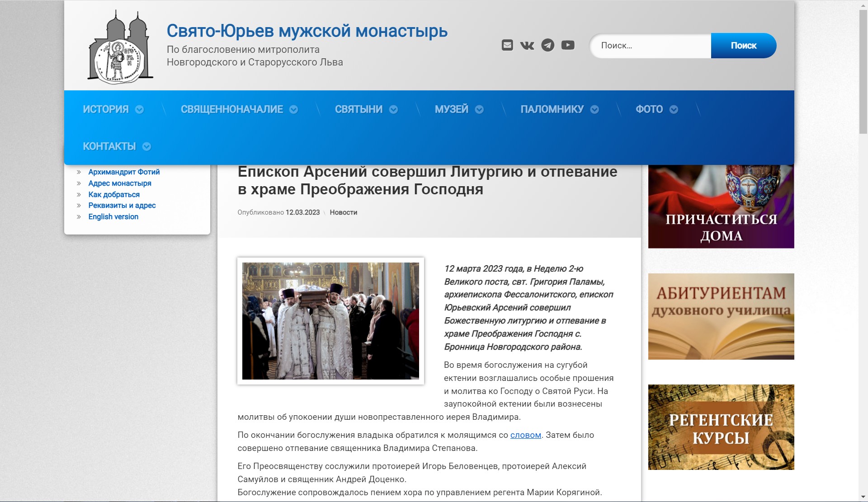Open the VK social network icon

527,45
